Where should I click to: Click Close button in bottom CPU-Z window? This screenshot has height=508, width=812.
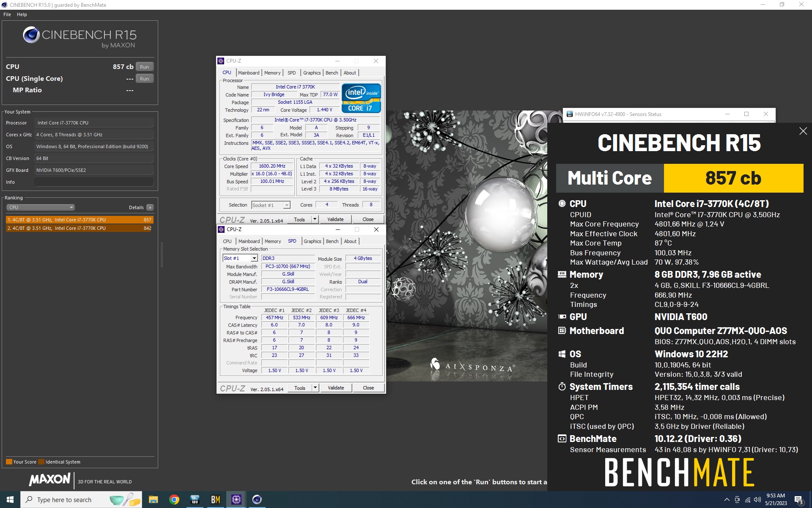[369, 388]
